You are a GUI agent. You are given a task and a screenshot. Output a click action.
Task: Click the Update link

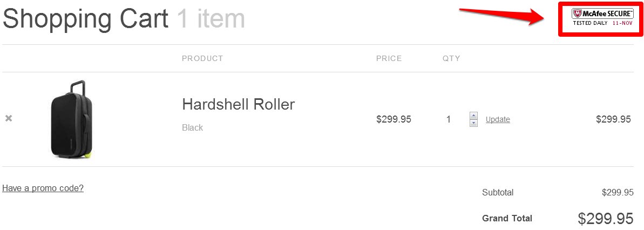click(x=498, y=119)
